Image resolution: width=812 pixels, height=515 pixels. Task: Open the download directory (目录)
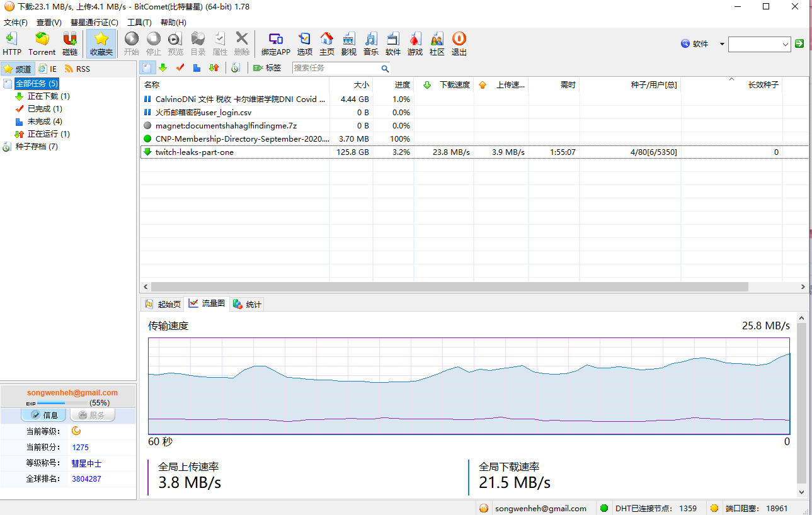coord(198,44)
